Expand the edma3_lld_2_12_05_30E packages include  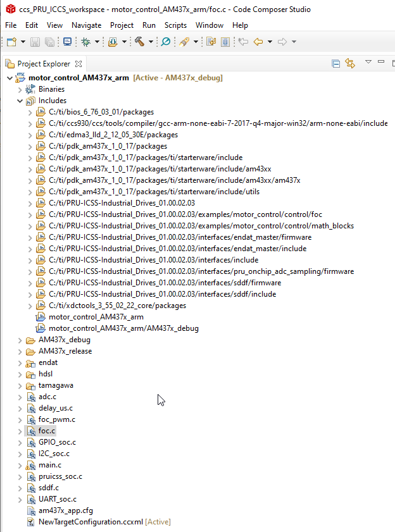[30, 135]
